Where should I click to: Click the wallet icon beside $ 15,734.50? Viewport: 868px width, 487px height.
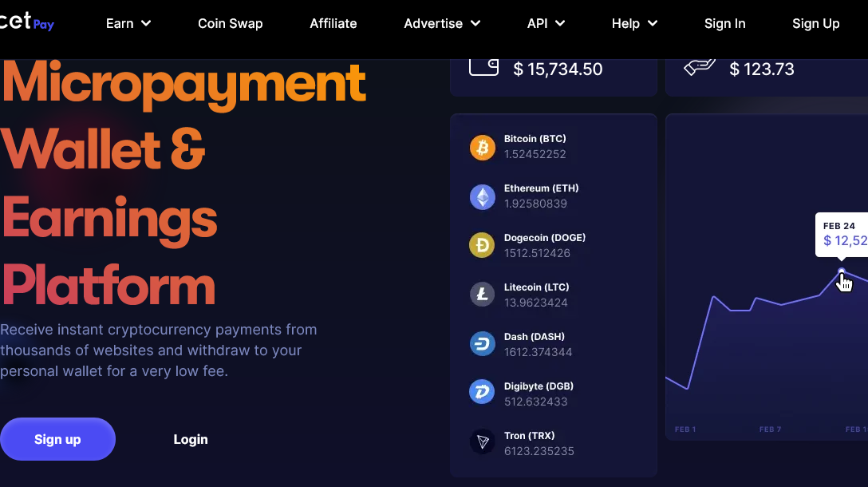483,67
